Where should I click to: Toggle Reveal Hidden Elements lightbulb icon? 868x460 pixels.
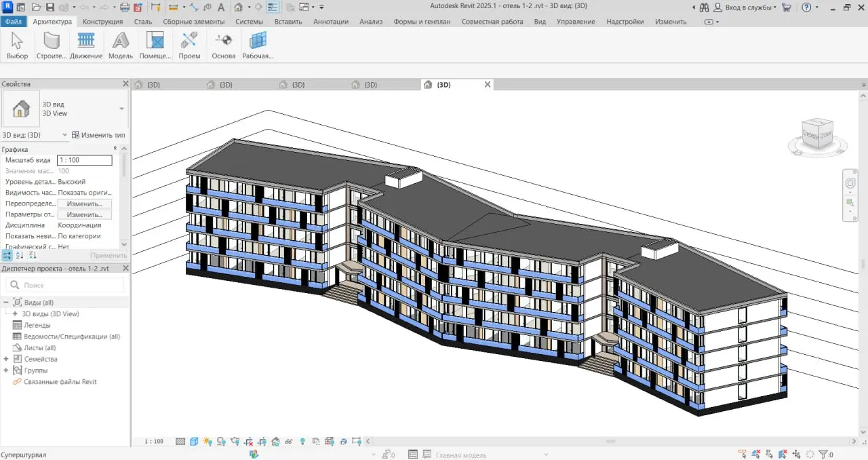302,441
